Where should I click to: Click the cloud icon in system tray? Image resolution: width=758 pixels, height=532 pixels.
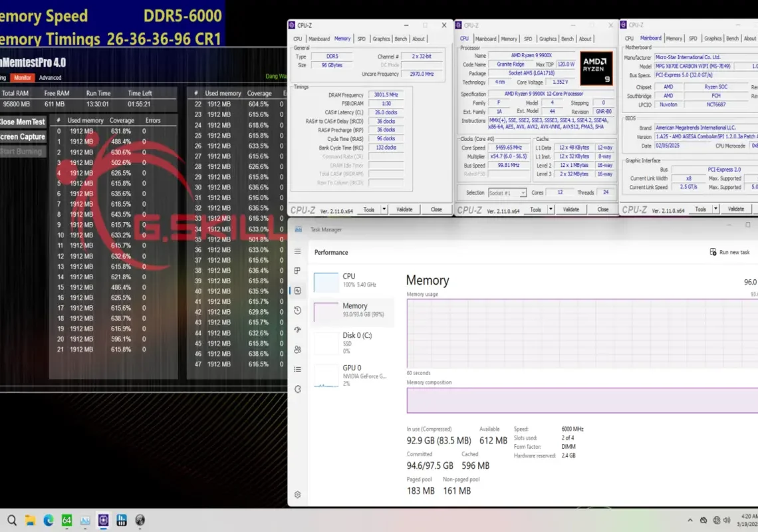(x=704, y=521)
